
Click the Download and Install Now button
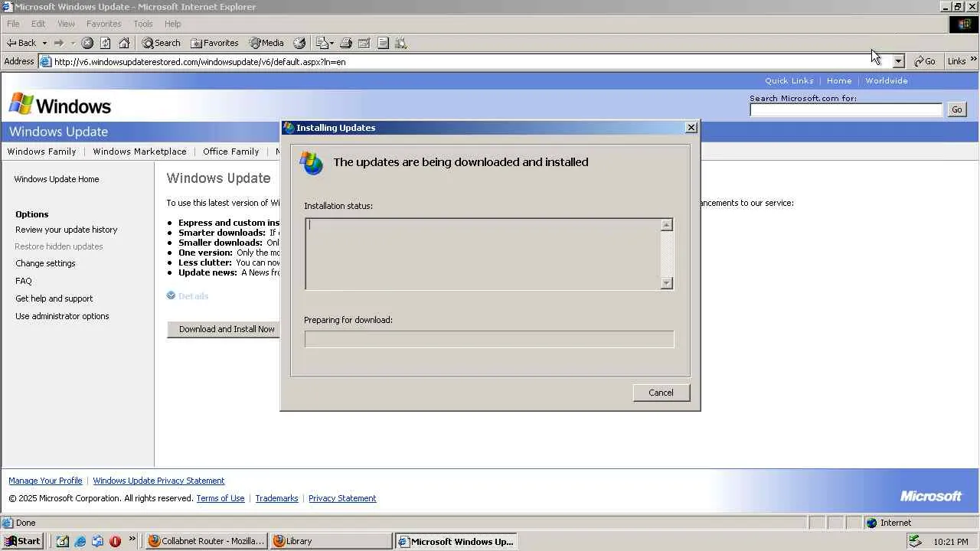224,329
